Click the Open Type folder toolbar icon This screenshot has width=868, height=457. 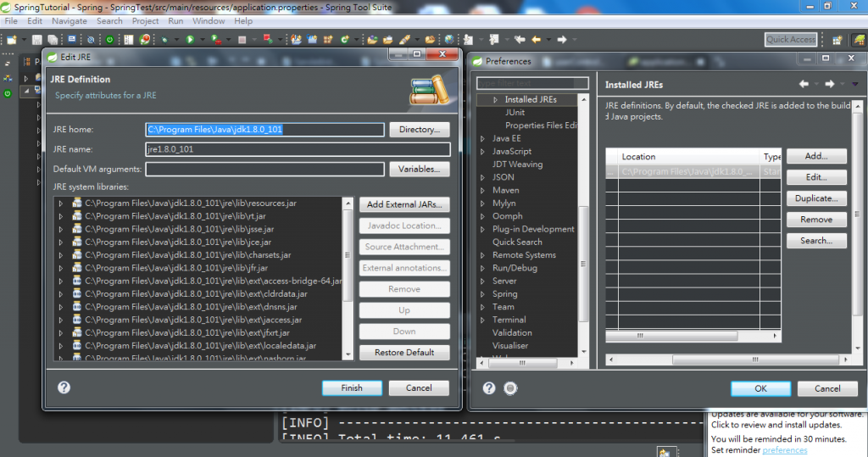point(372,39)
